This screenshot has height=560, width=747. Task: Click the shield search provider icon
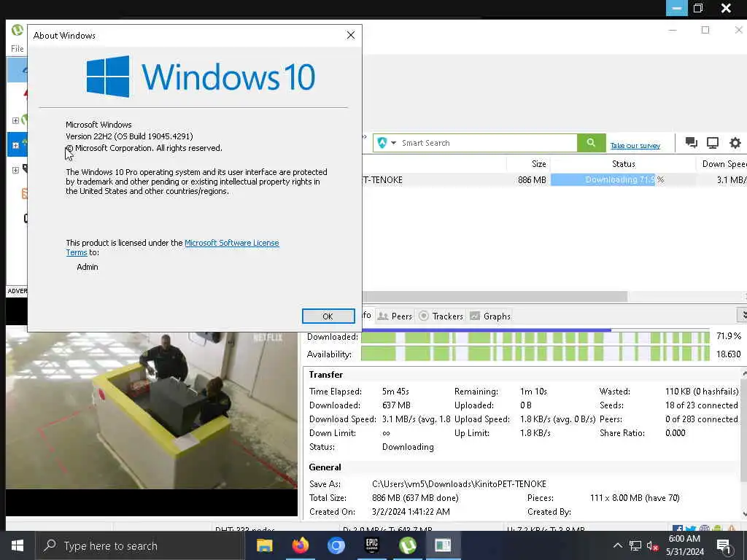(382, 143)
